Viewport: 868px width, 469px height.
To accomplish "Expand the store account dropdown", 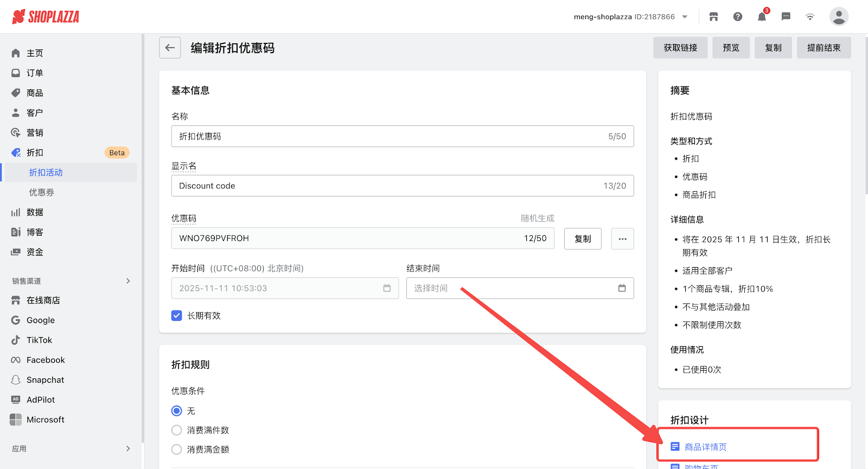I will (x=685, y=17).
